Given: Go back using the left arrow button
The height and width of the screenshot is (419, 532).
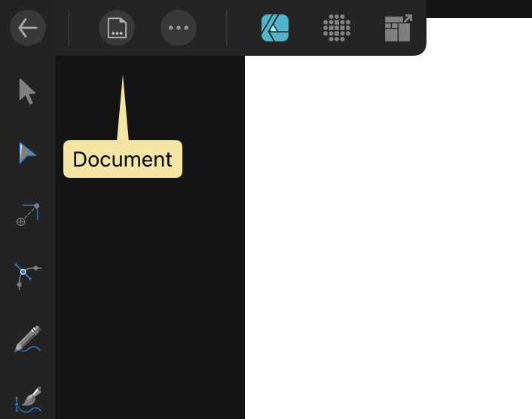Looking at the screenshot, I should click(x=28, y=28).
